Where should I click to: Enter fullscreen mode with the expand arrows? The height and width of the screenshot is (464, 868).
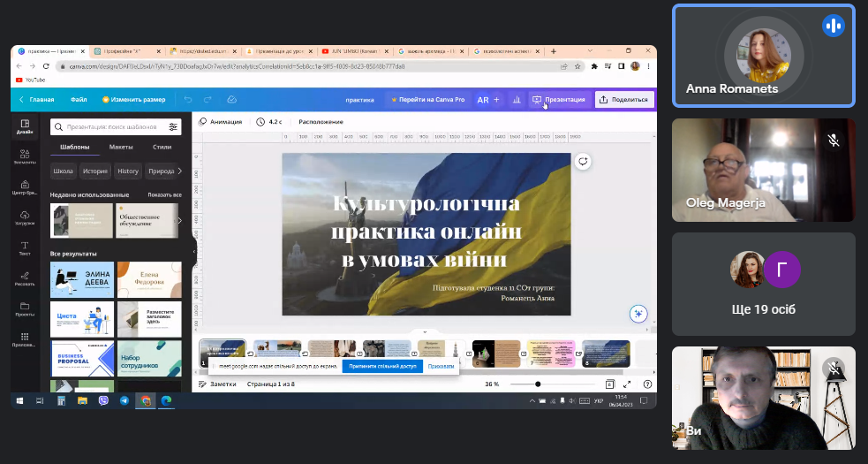(627, 384)
